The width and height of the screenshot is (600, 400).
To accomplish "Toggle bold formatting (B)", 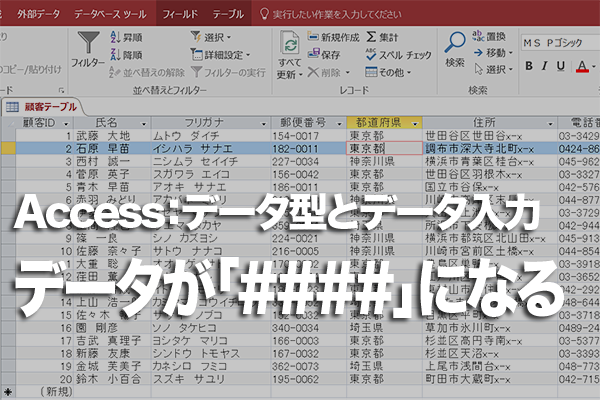I will click(x=529, y=66).
